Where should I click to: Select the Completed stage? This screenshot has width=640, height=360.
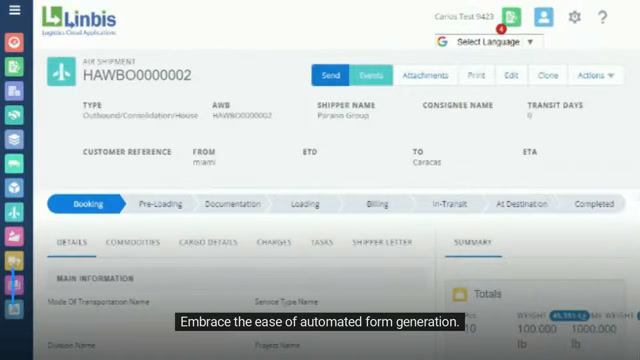(x=594, y=204)
